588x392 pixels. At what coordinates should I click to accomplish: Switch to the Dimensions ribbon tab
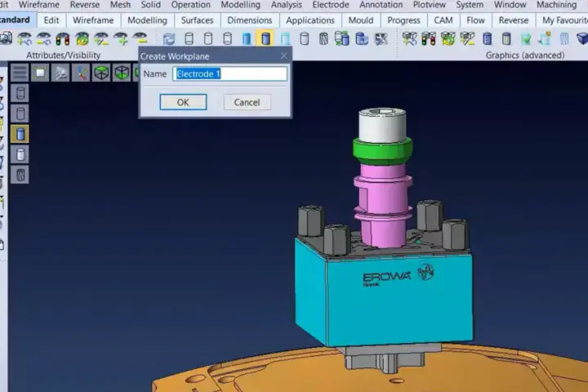(250, 20)
